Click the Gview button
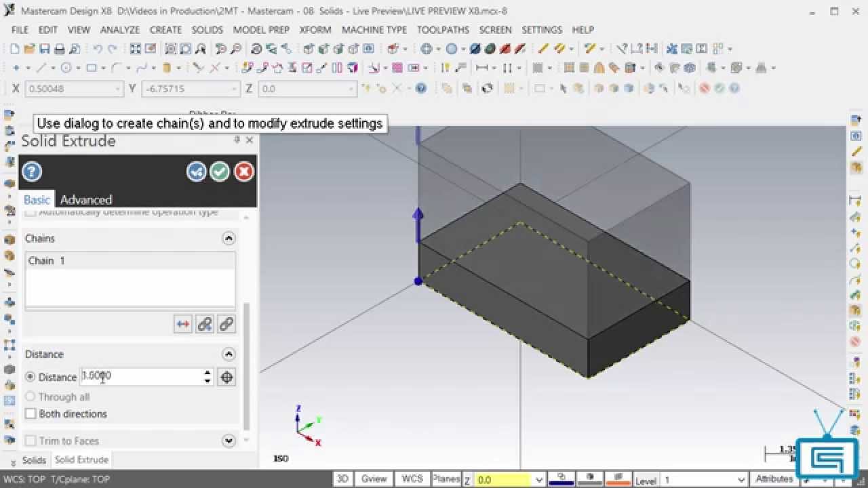This screenshot has height=488, width=868. coord(374,479)
